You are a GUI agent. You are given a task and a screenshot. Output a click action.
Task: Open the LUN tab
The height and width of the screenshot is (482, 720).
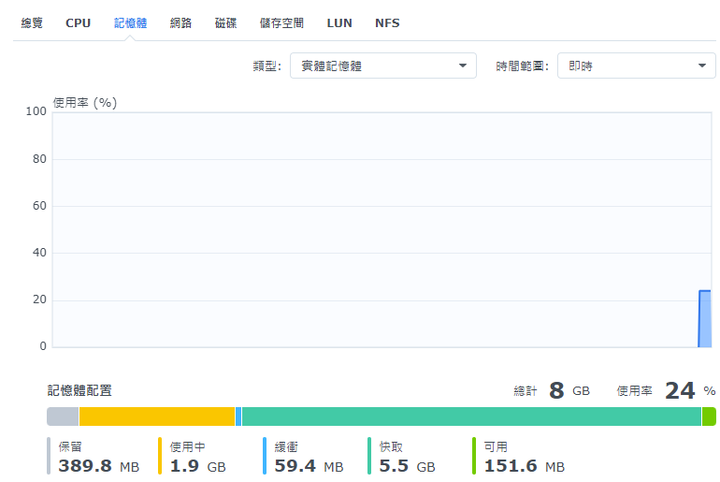click(339, 23)
